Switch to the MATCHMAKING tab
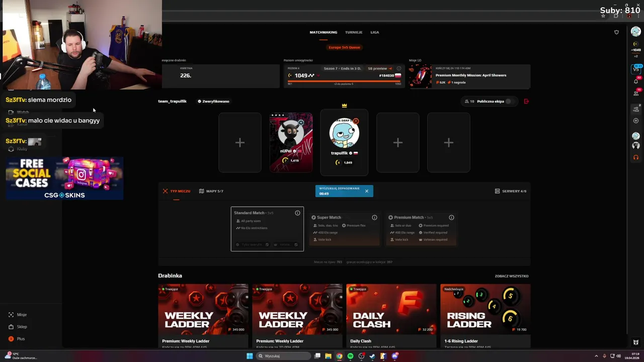 pyautogui.click(x=324, y=32)
